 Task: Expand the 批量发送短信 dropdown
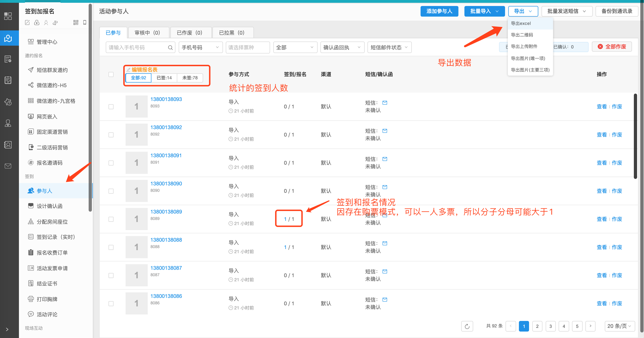pyautogui.click(x=567, y=11)
